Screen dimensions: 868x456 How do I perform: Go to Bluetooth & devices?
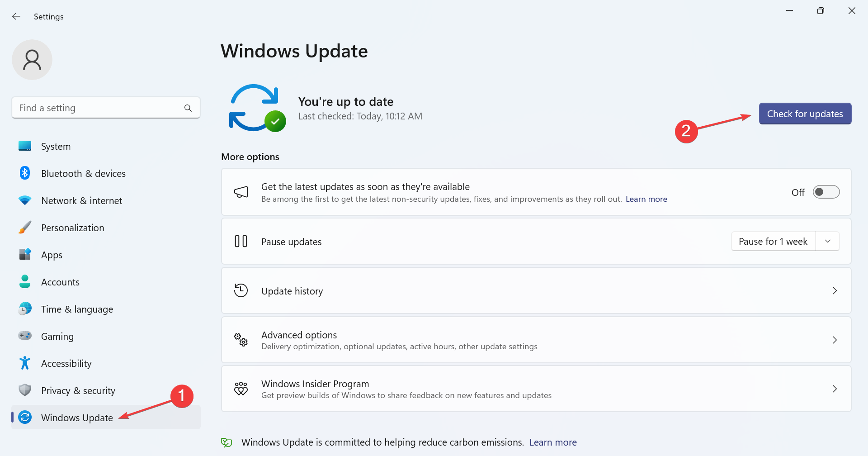coord(106,173)
